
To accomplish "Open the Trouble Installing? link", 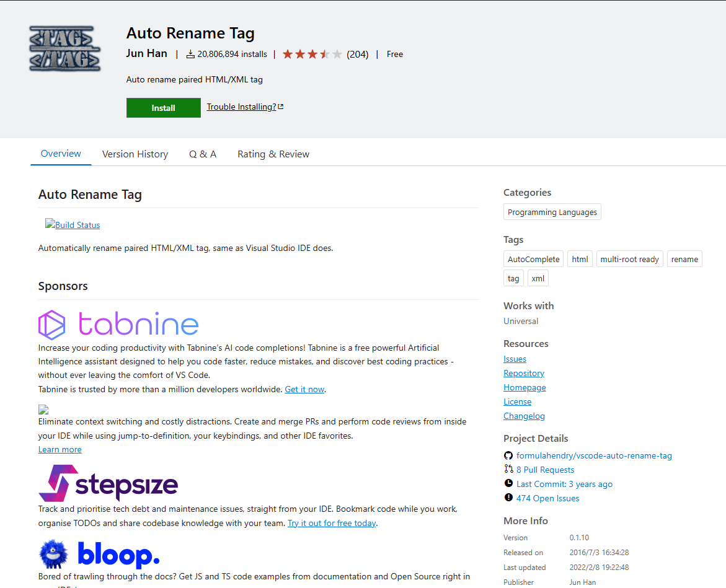I will 241,107.
